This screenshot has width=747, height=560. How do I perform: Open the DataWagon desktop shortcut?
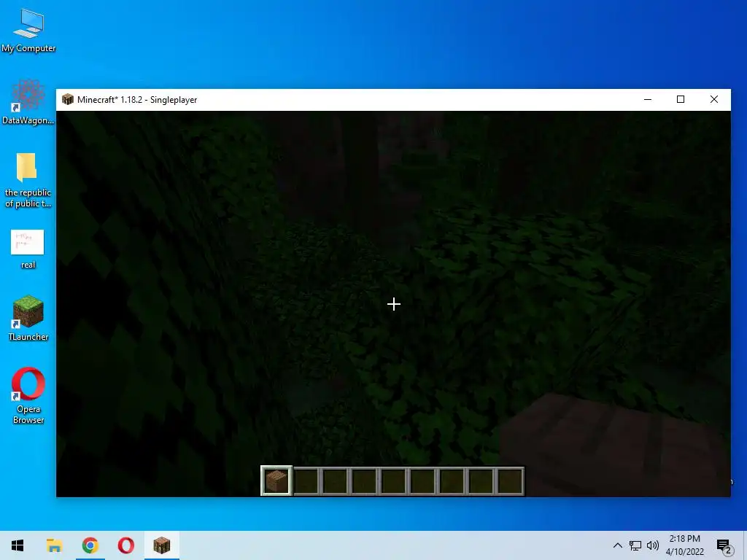click(28, 102)
